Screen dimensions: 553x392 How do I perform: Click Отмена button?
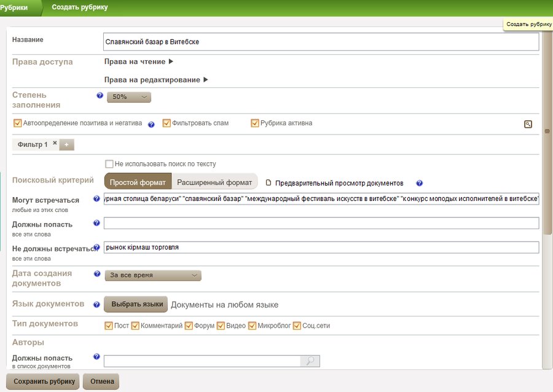tap(101, 382)
